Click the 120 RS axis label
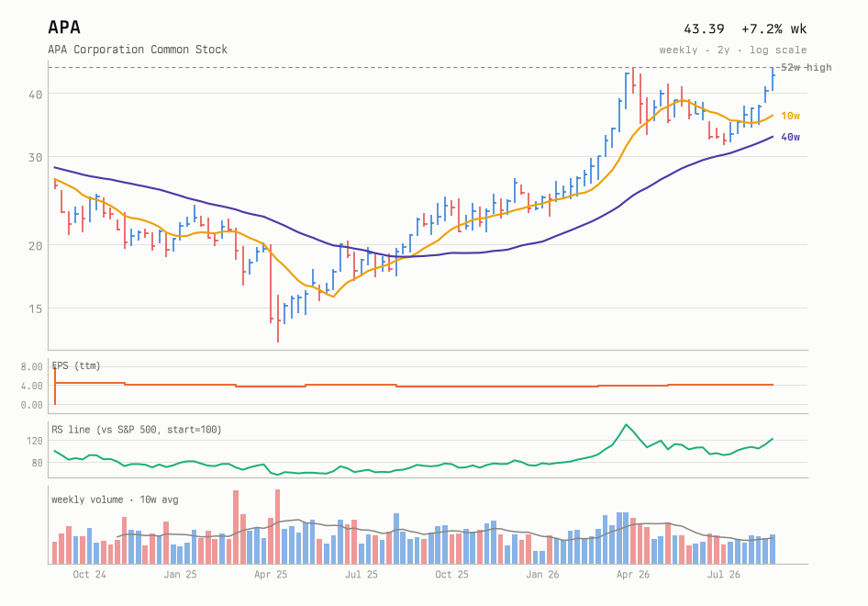Screen dimensions: 868x606 click(x=34, y=441)
